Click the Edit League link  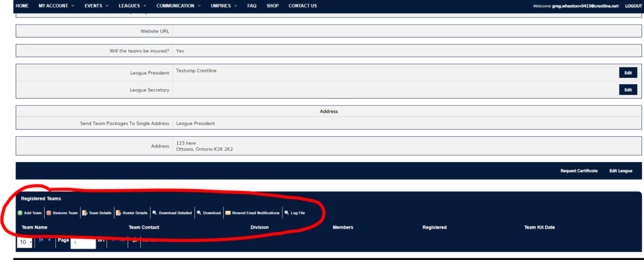[621, 171]
